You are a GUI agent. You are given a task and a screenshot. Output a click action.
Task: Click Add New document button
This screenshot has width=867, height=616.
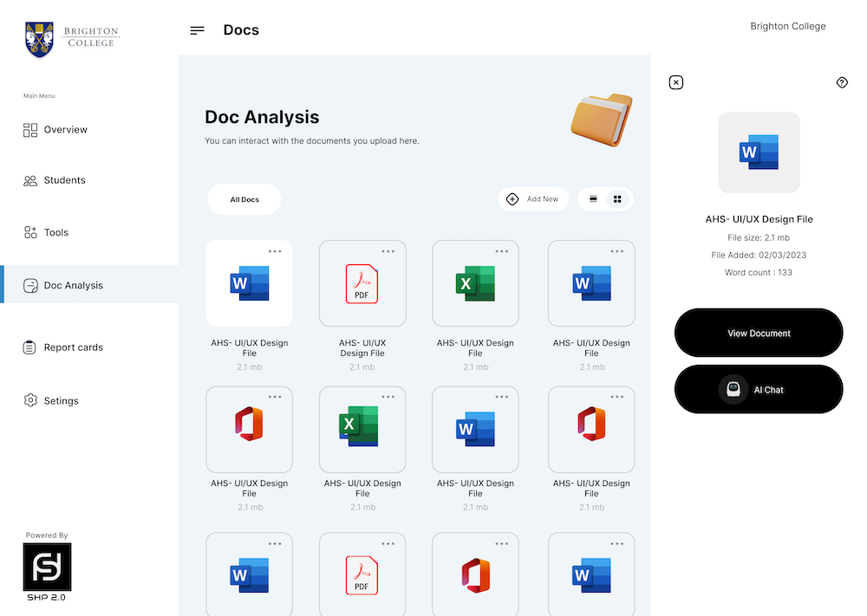[x=533, y=199]
